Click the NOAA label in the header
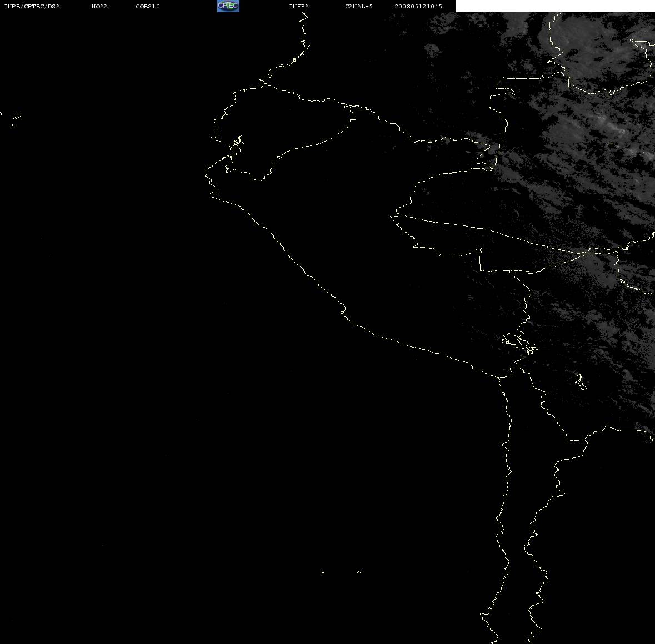Viewport: 655px width, 644px height. click(99, 6)
